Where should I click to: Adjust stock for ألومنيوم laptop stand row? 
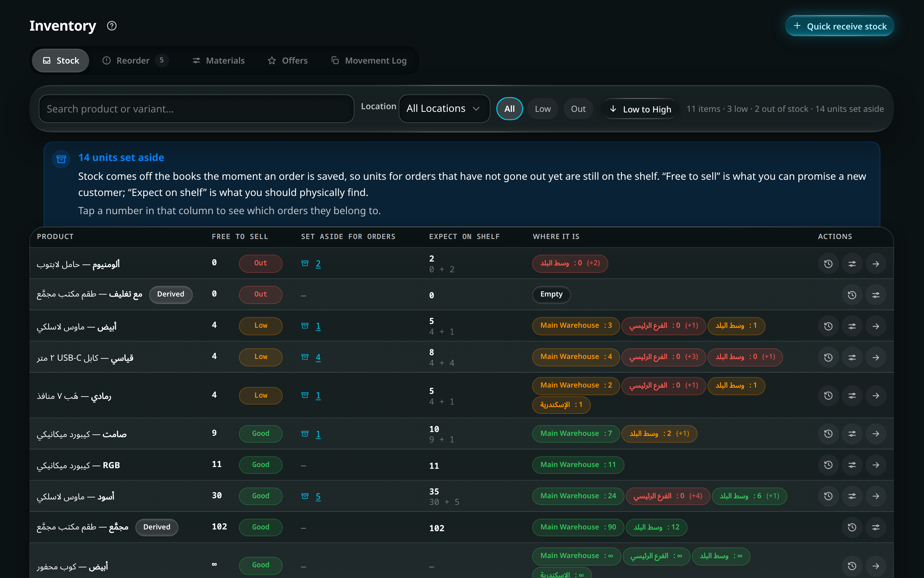(852, 264)
